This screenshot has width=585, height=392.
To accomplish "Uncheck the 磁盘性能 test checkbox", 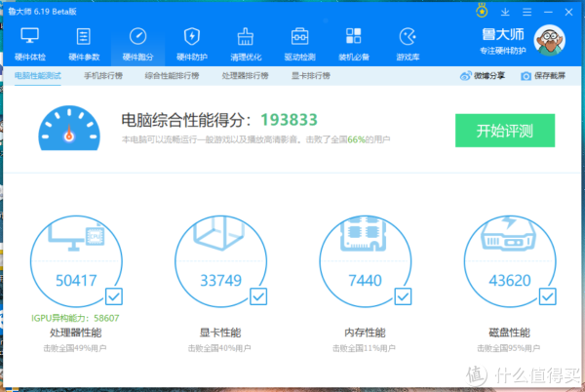I will click(x=547, y=296).
